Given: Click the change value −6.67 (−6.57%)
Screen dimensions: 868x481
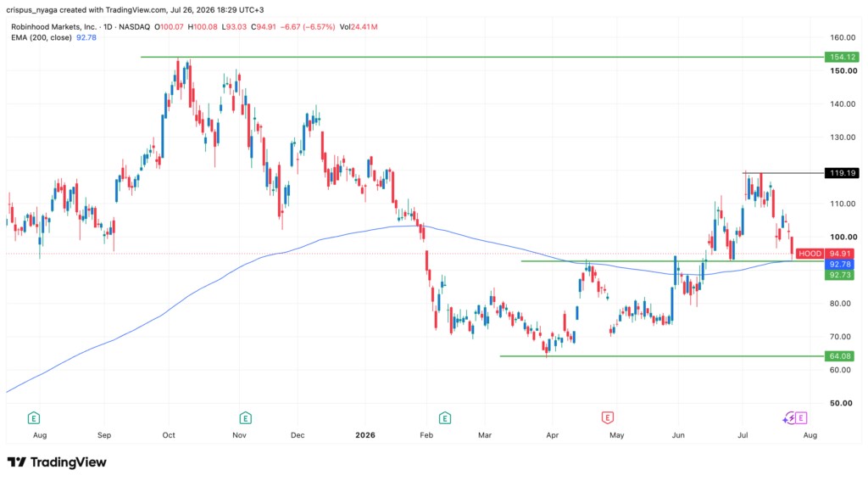Looking at the screenshot, I should pos(308,26).
